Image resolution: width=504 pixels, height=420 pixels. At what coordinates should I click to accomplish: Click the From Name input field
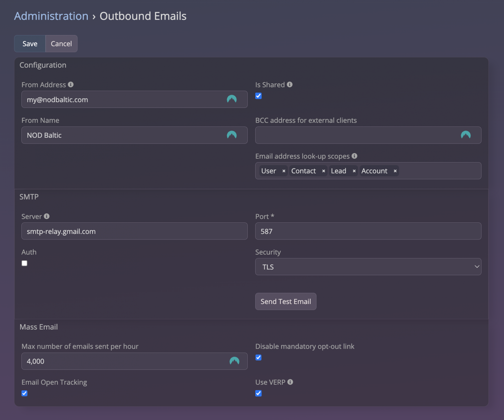(x=134, y=135)
